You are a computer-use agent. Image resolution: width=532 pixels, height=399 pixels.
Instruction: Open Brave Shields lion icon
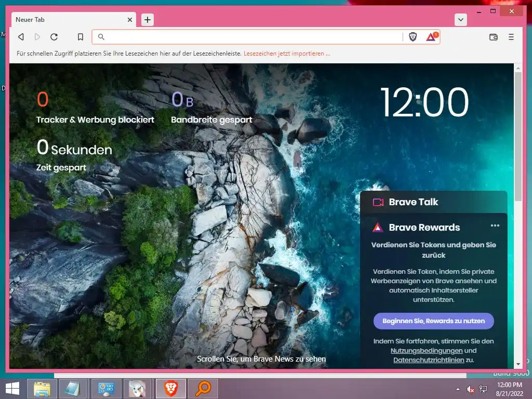413,37
